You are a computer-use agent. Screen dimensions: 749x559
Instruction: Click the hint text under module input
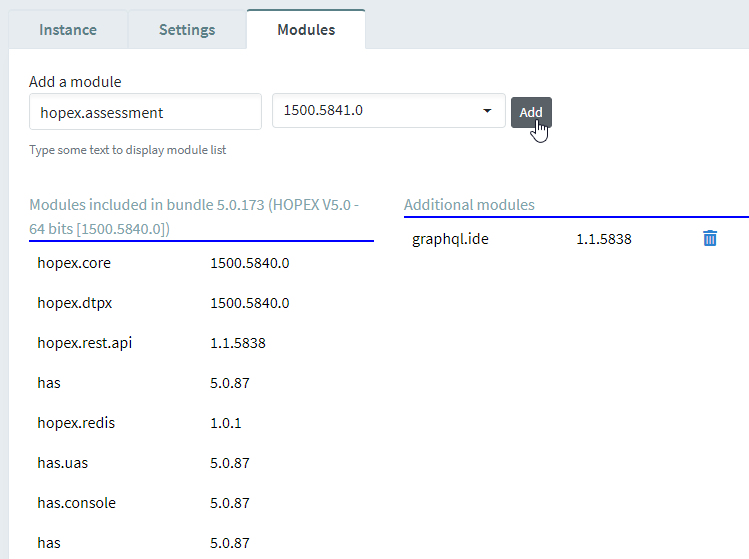128,150
